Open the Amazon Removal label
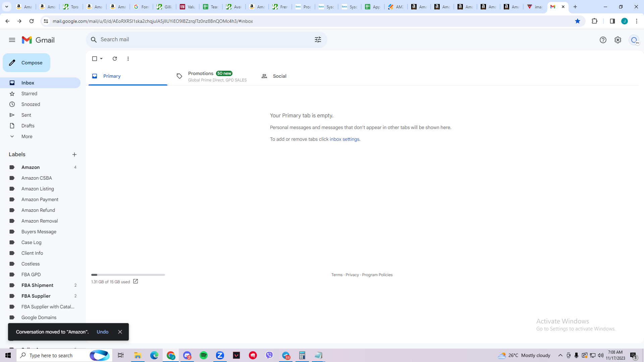This screenshot has height=362, width=644. (40, 221)
